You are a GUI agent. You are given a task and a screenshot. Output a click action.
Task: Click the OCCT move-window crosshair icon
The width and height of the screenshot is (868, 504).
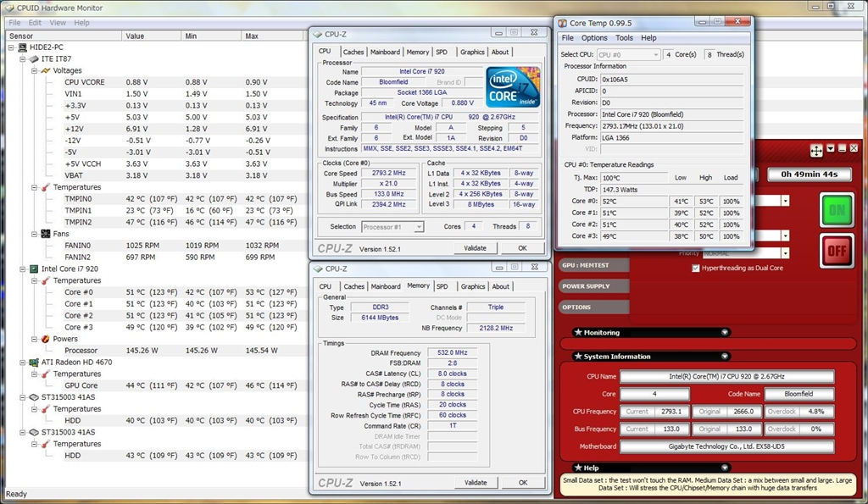pos(816,150)
